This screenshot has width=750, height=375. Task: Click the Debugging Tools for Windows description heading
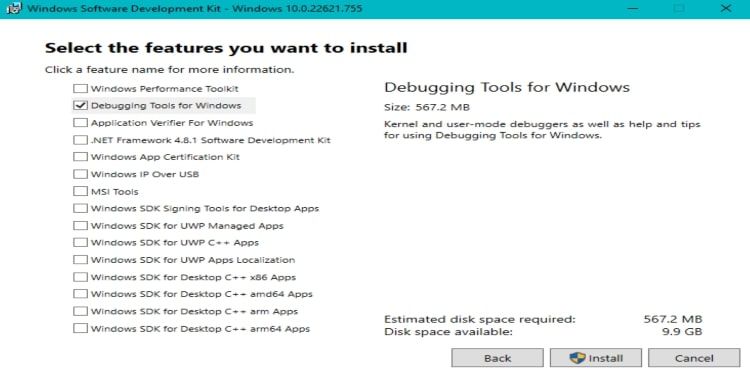(x=507, y=87)
